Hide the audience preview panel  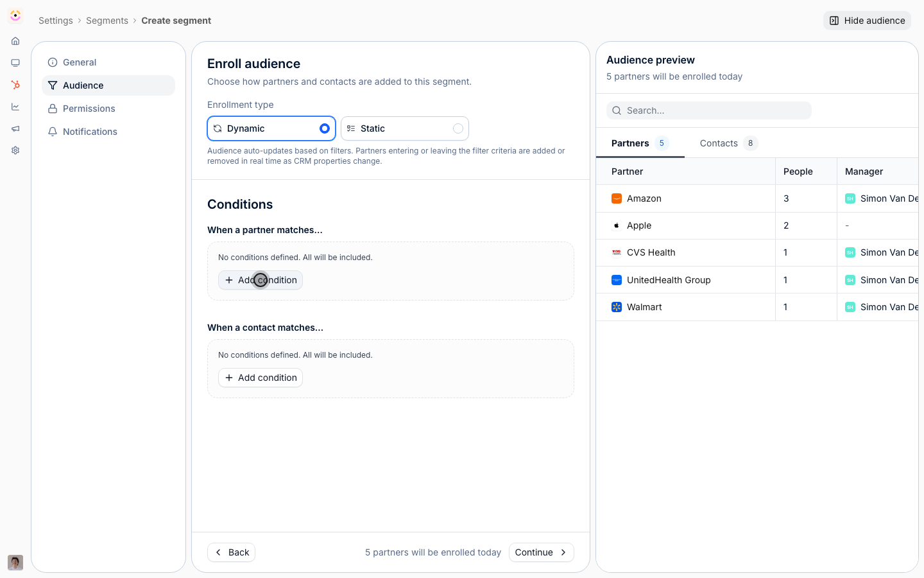coord(867,21)
